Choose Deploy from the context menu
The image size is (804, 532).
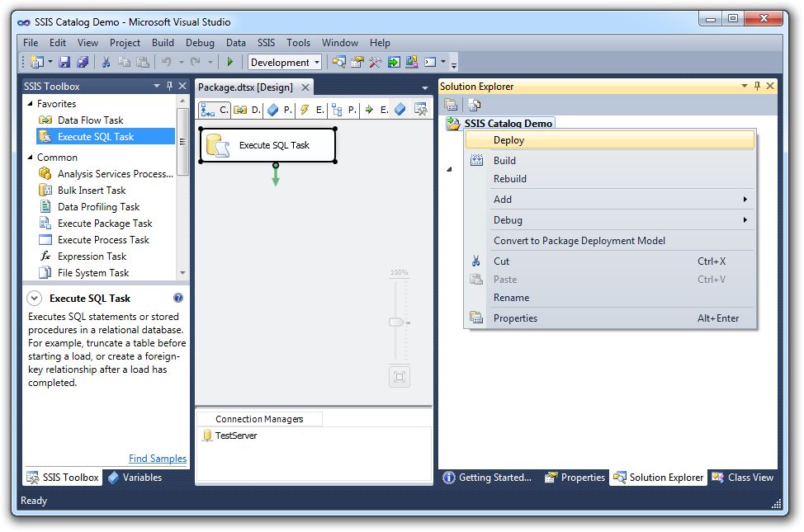click(x=610, y=140)
